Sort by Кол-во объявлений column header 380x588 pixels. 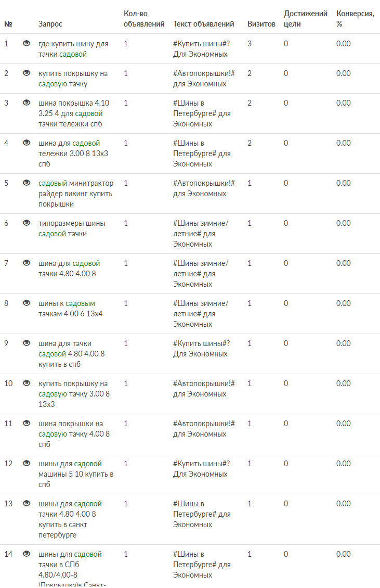click(144, 19)
